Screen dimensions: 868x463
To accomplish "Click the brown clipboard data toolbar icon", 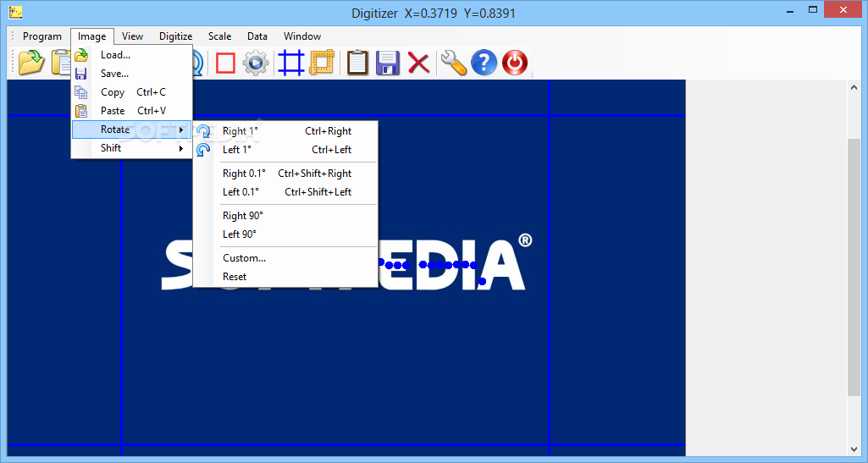I will click(357, 62).
